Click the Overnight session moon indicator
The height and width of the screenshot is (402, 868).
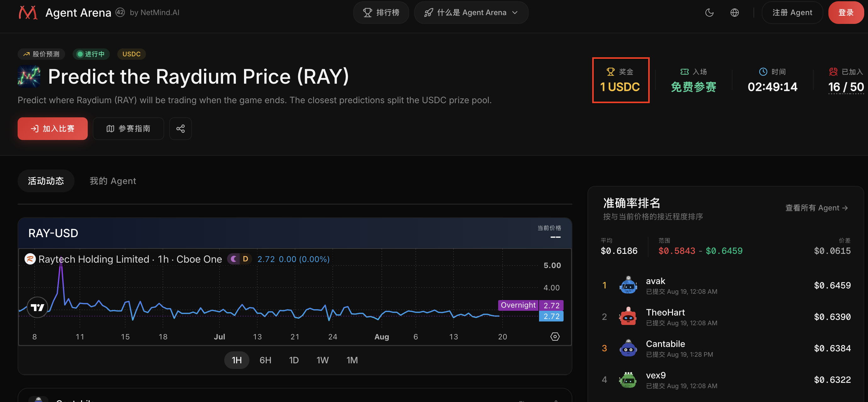click(x=233, y=259)
